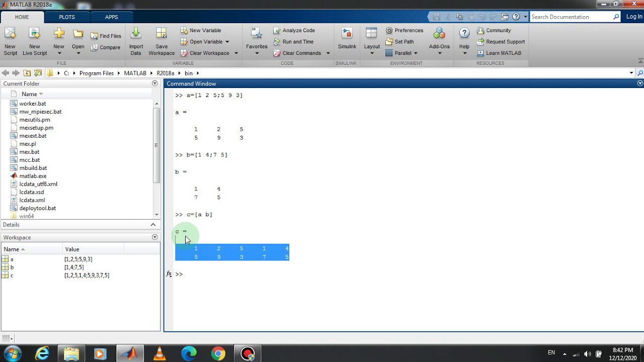This screenshot has height=362, width=644.
Task: Select matlab.exe in Current Folder
Action: point(33,176)
